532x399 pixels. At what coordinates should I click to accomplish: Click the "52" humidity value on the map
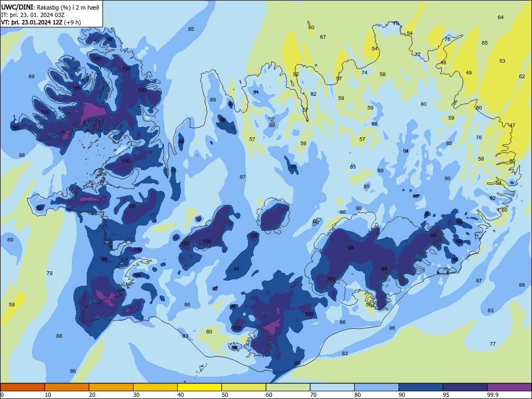click(x=296, y=74)
